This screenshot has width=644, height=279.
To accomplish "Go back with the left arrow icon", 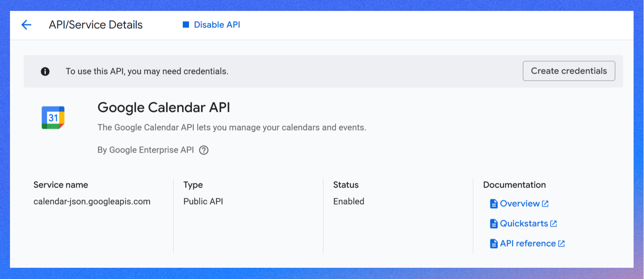I will (26, 25).
